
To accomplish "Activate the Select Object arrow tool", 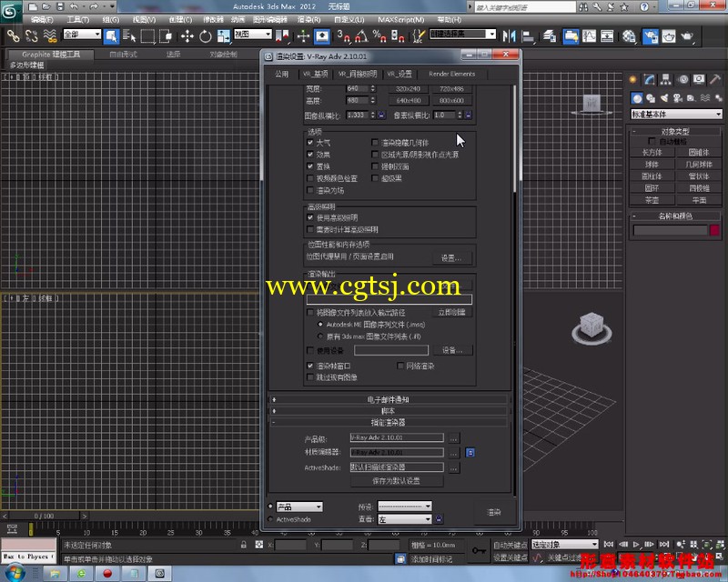I will (x=111, y=35).
